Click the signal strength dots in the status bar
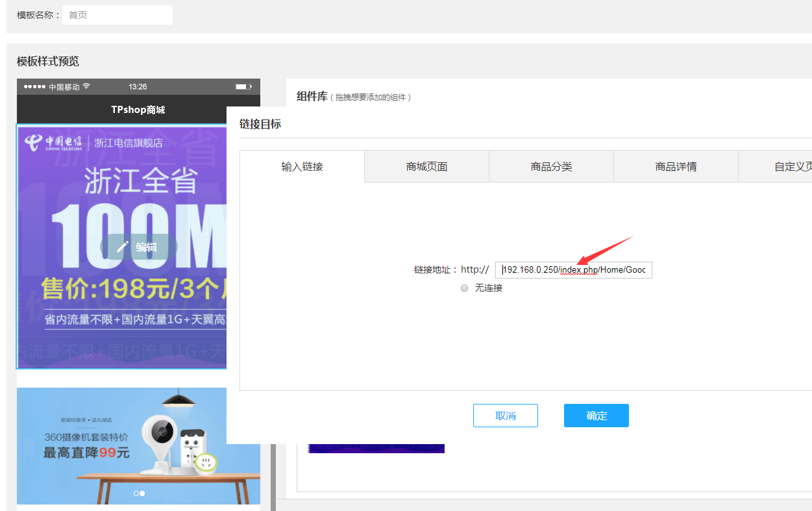812x511 pixels. [34, 86]
